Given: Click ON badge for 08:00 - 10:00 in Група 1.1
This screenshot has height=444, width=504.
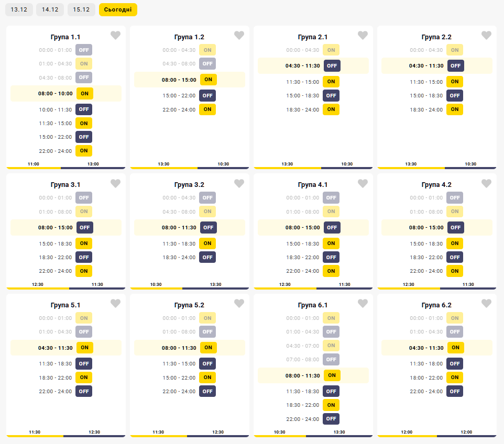Looking at the screenshot, I should [x=85, y=94].
